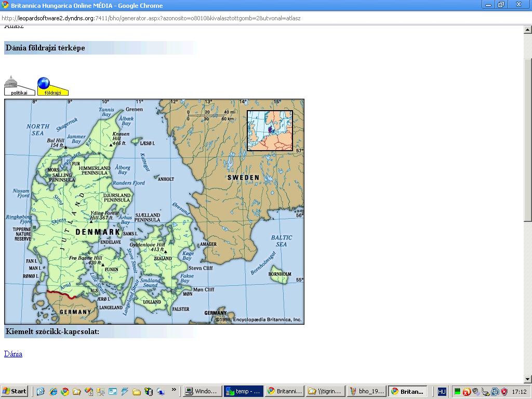Switch to the politikai map tab

pyautogui.click(x=19, y=86)
